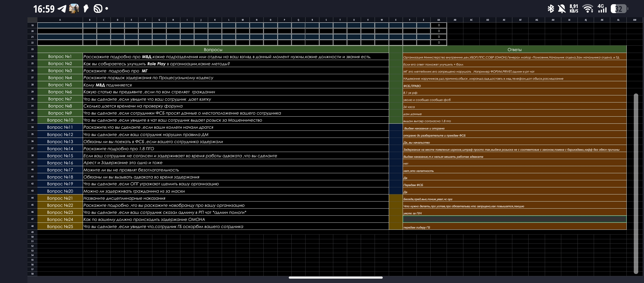This screenshot has width=644, height=283.
Task: Click the green 'Вопросы' header cell
Action: pos(213,50)
